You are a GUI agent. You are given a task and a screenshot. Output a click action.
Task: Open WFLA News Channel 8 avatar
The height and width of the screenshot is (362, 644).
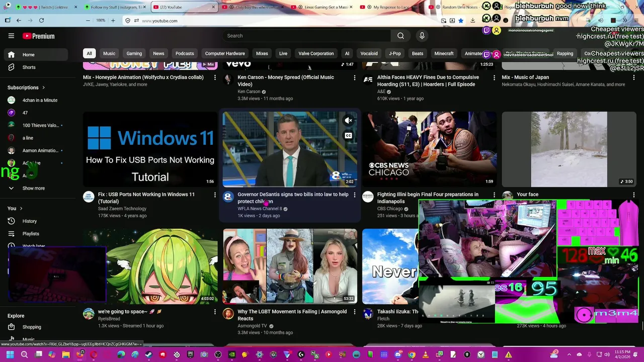point(228,197)
